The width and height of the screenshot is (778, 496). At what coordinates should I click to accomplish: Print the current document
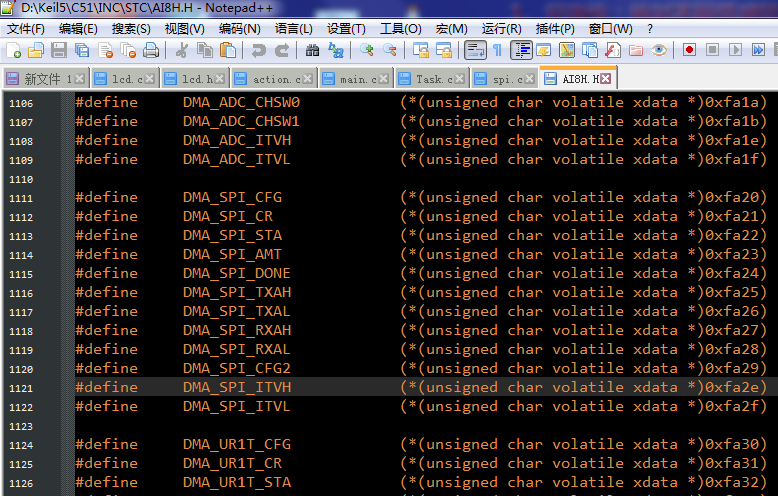click(x=151, y=51)
